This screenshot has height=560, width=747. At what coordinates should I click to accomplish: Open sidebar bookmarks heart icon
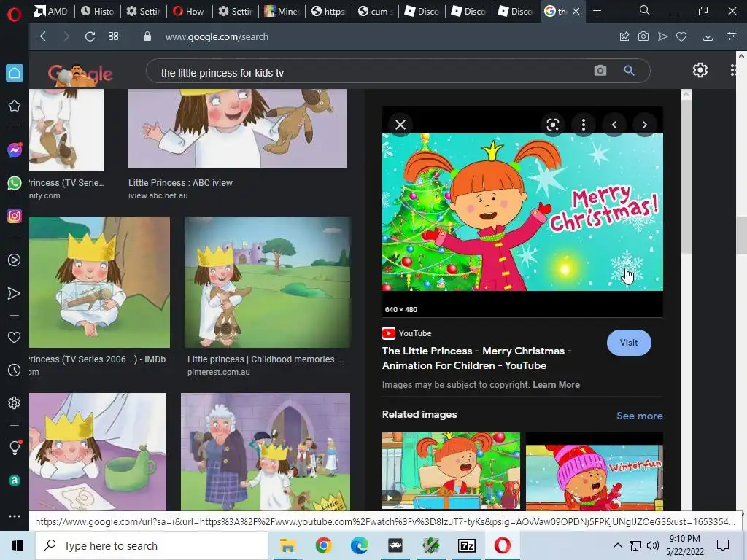[x=15, y=337]
